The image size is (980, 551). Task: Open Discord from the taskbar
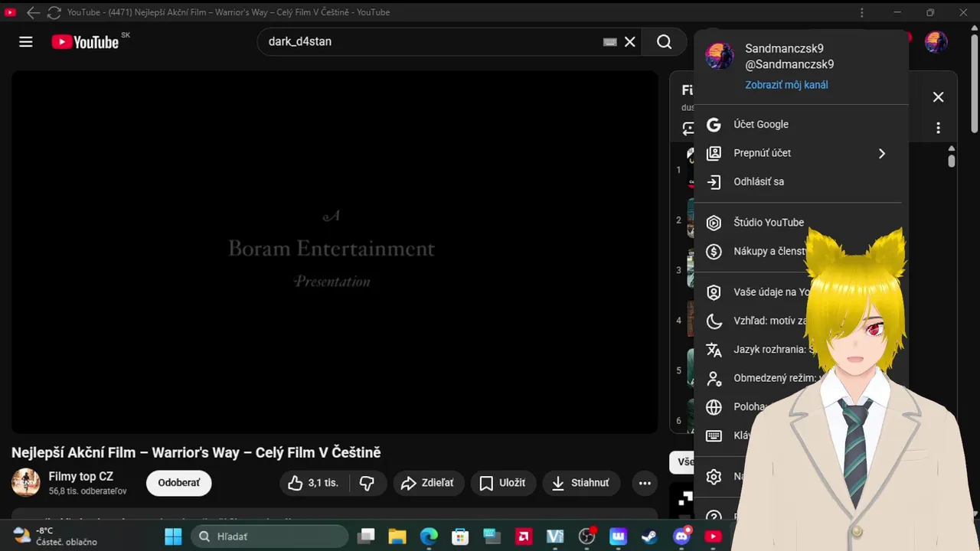(x=681, y=536)
